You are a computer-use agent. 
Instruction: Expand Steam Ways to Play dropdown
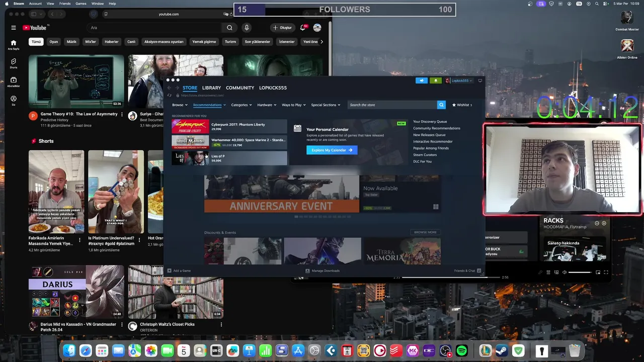pos(294,105)
